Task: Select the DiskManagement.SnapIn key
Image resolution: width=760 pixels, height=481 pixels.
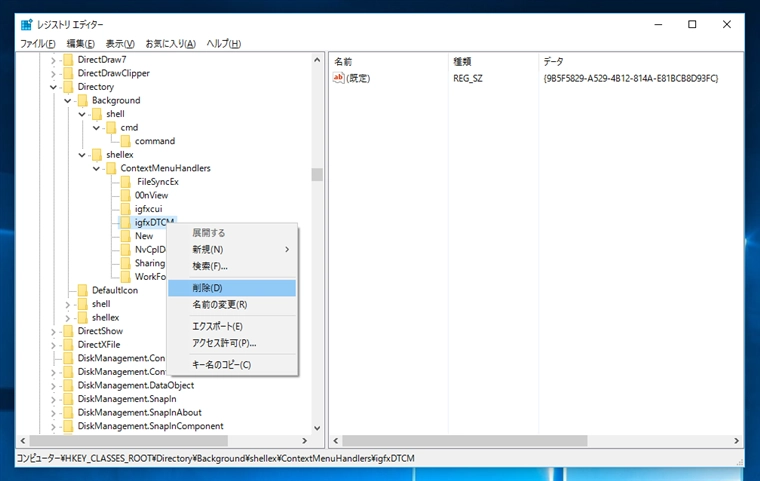Action: coord(127,399)
